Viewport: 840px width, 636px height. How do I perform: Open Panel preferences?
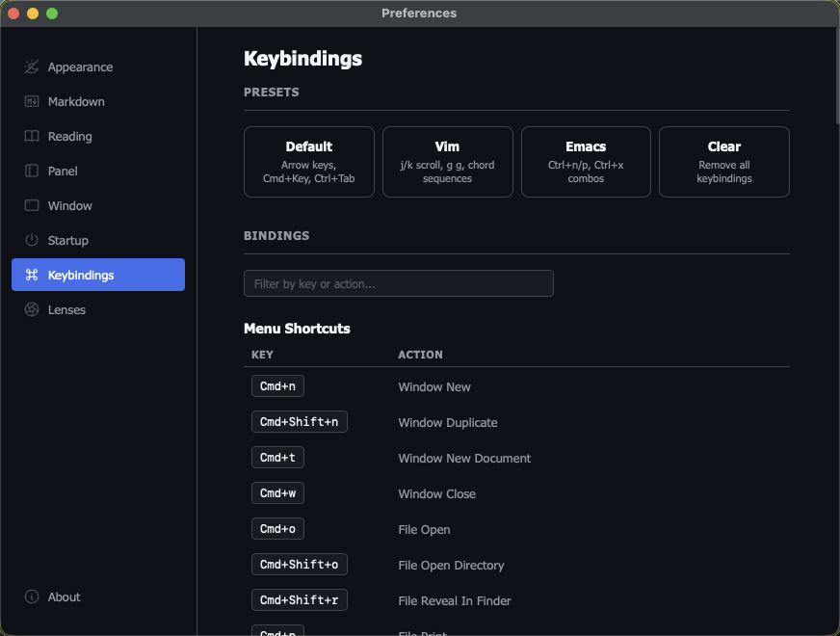click(98, 171)
